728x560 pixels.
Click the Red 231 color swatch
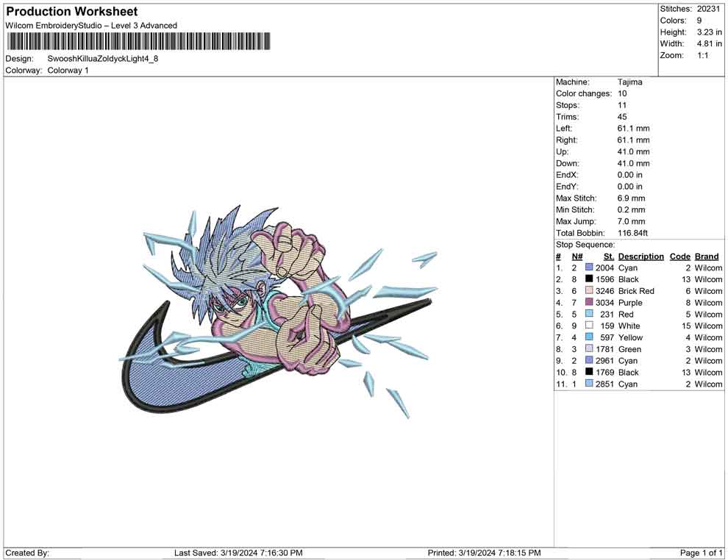(589, 314)
